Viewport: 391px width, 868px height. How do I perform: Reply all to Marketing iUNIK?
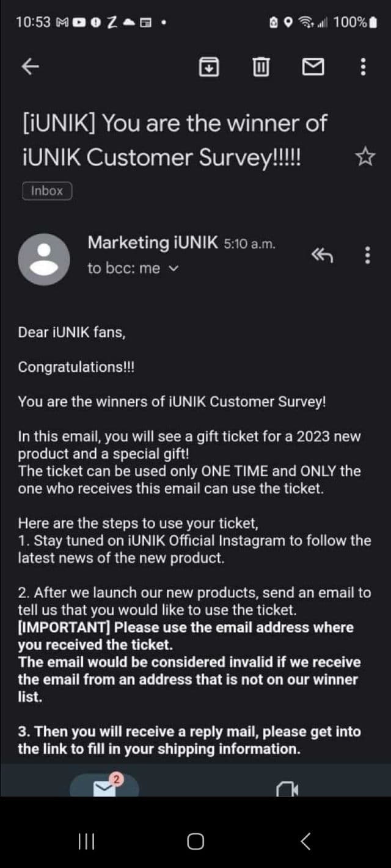pos(322,255)
